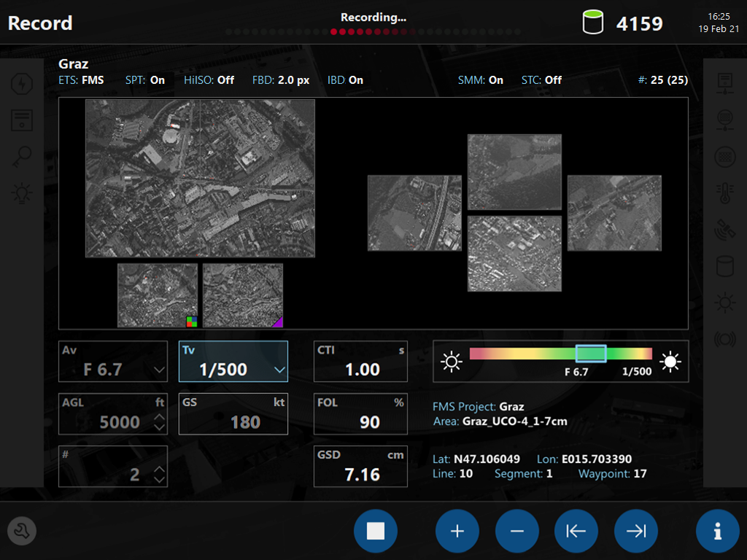Open the info button
Screen dimensions: 747x560
pyautogui.click(x=718, y=531)
